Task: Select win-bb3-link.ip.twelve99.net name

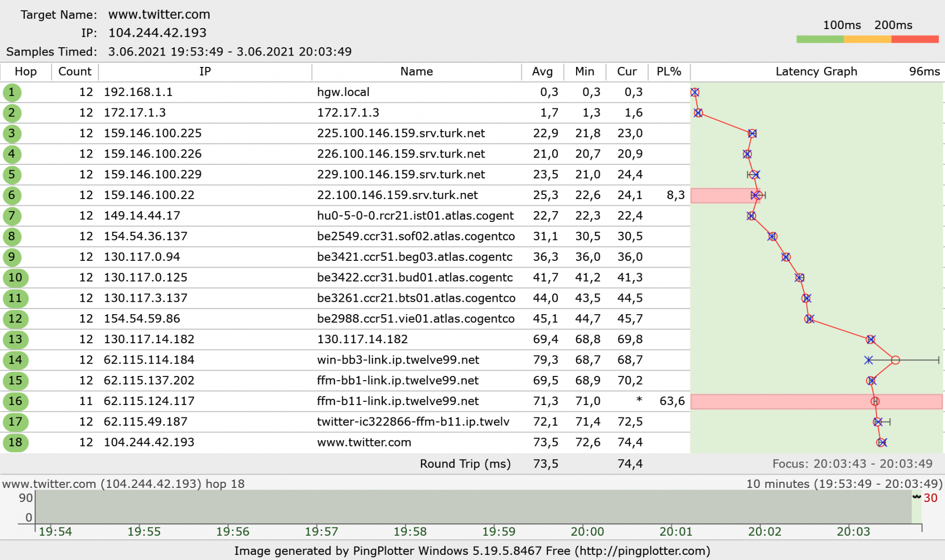Action: (398, 360)
